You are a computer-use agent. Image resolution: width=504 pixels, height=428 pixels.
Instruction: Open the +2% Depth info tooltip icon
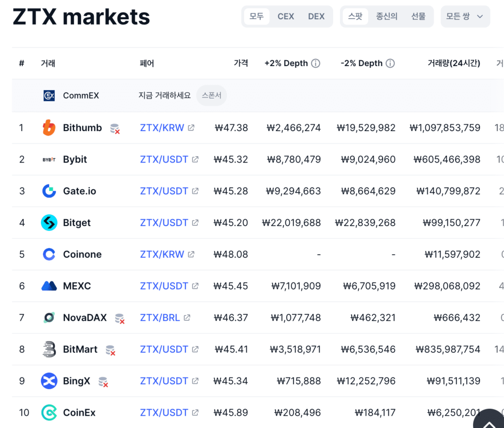coord(316,63)
